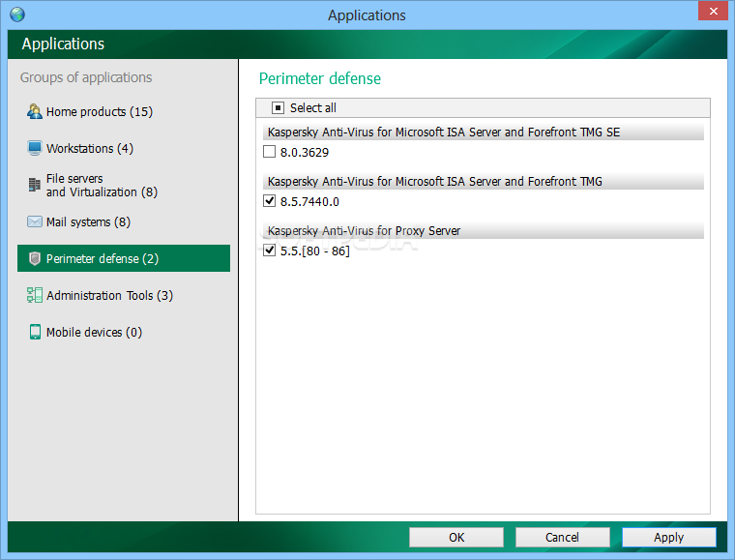Close the Applications window
The width and height of the screenshot is (735, 560).
[x=713, y=11]
